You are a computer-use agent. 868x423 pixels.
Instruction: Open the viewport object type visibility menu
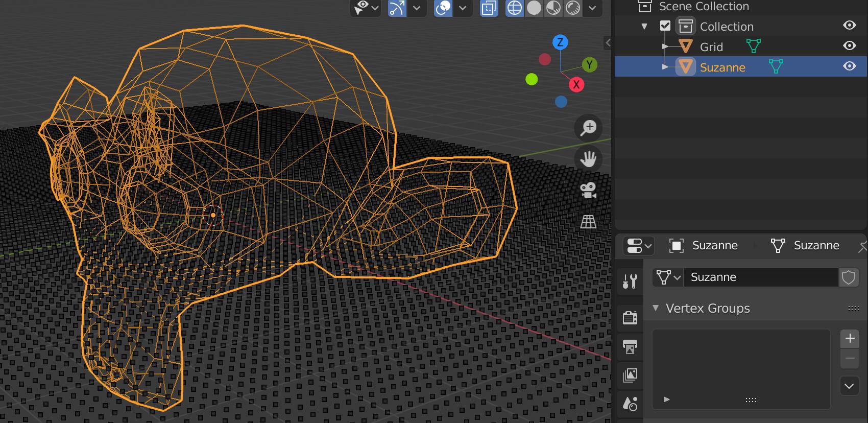coord(366,8)
